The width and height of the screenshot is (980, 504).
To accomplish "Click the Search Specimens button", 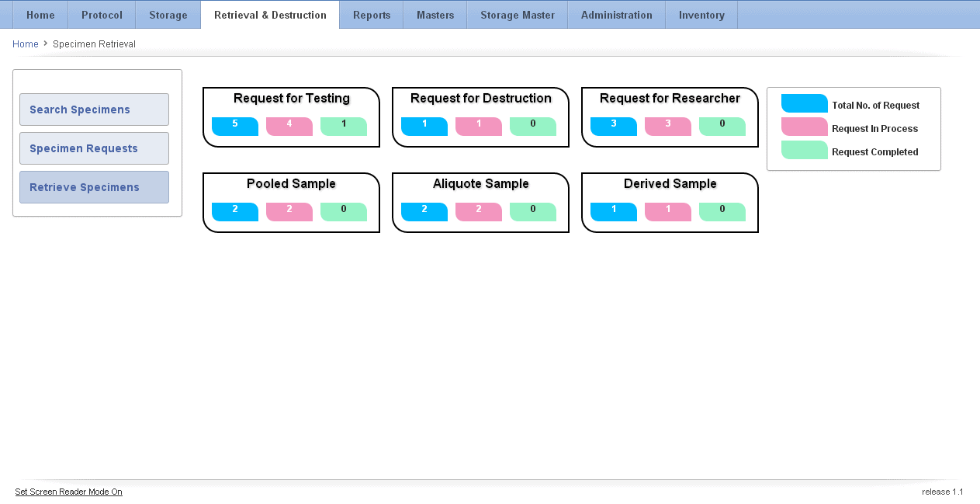I will (x=94, y=109).
